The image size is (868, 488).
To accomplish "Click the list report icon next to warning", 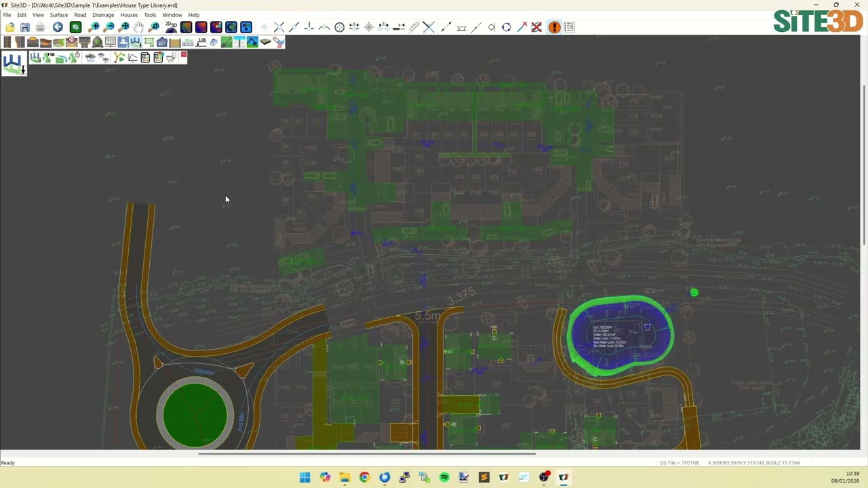I will 569,27.
